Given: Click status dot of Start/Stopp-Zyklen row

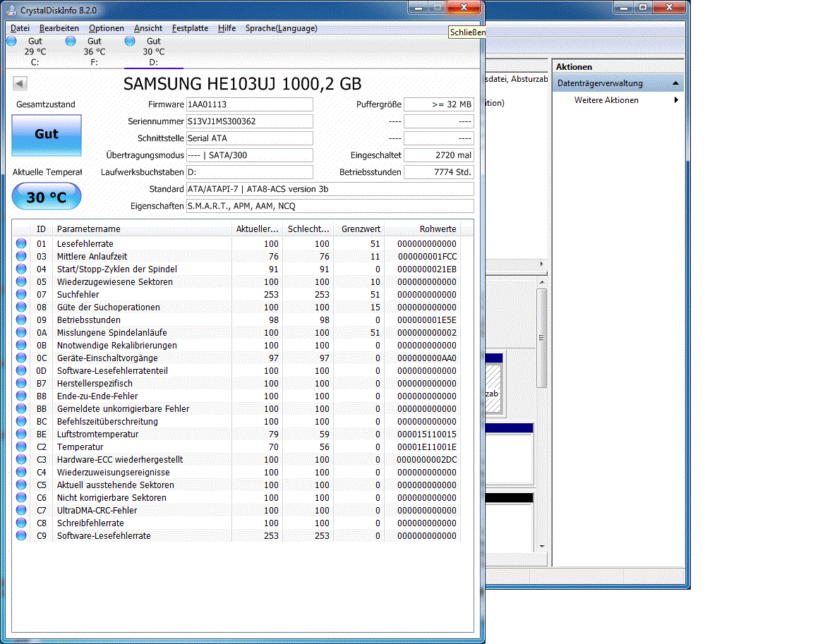Looking at the screenshot, I should point(21,268).
